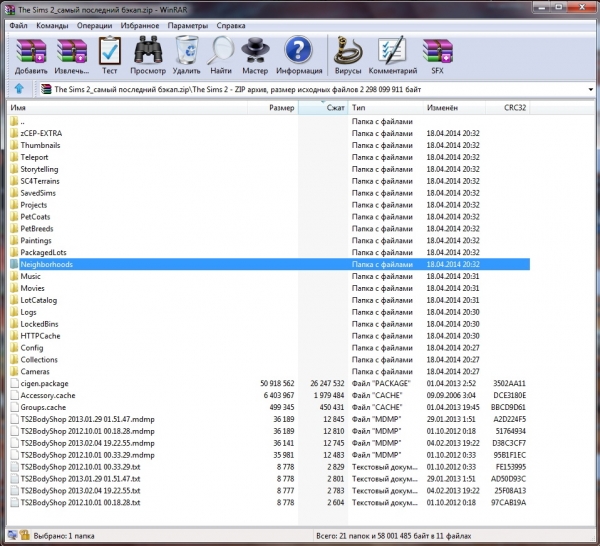Viewport: 600px width, 546px height.
Task: Select the HTTPCache folder
Action: coord(40,336)
